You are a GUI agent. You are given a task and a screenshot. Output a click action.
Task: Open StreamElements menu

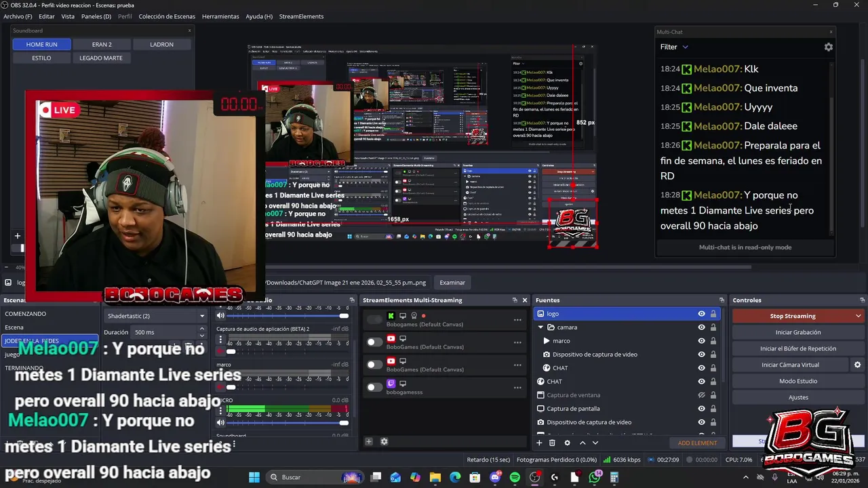[x=301, y=16]
